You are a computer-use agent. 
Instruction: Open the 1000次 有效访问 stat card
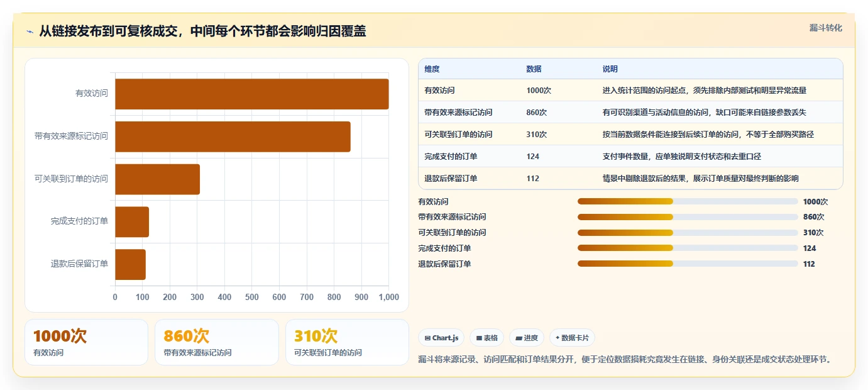tap(86, 342)
